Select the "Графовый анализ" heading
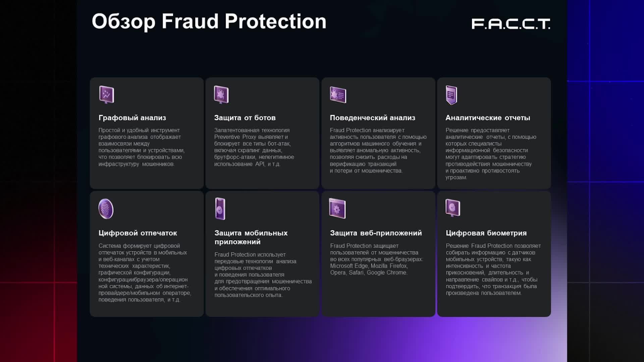Screen dimensions: 644x362 [132, 118]
